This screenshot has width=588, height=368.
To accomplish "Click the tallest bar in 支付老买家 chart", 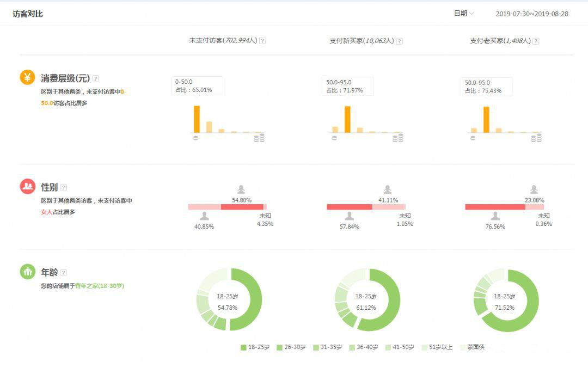I will (486, 120).
